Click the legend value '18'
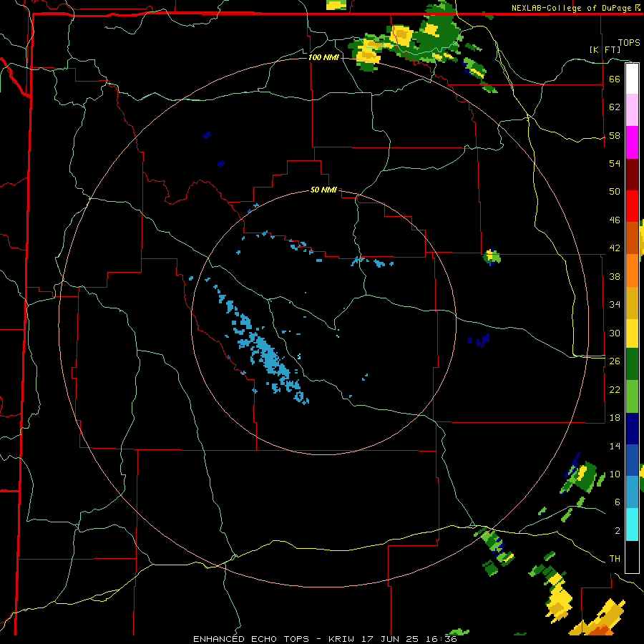 point(615,418)
